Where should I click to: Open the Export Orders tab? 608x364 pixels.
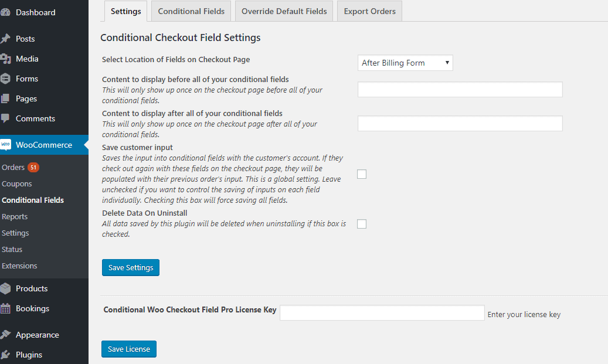coord(369,11)
